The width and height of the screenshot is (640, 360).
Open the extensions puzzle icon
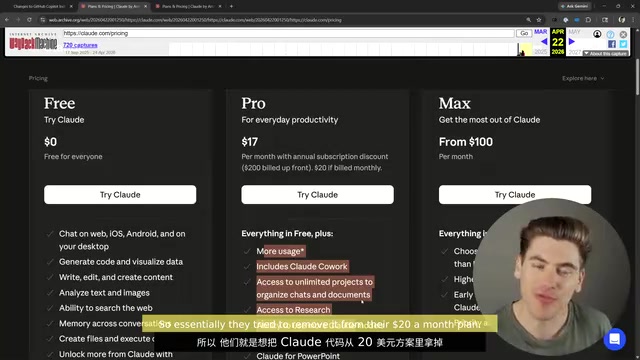pyautogui.click(x=588, y=20)
